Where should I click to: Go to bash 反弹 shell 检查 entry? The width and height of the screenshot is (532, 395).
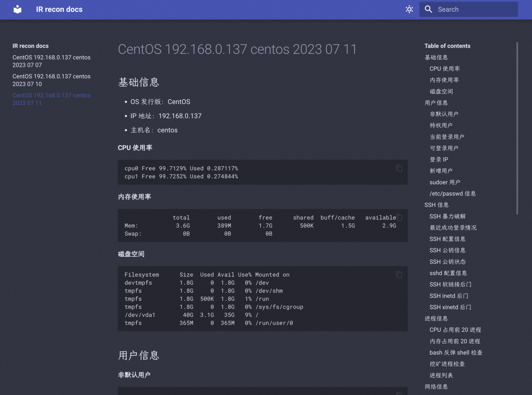point(456,352)
